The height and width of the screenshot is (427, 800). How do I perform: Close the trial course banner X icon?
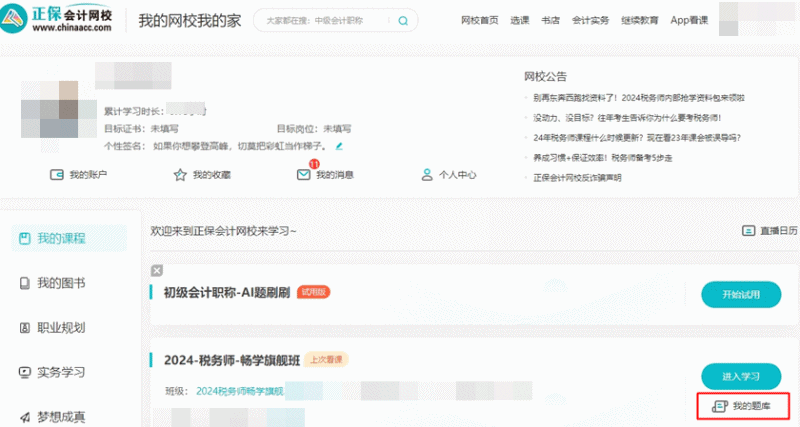[x=157, y=270]
